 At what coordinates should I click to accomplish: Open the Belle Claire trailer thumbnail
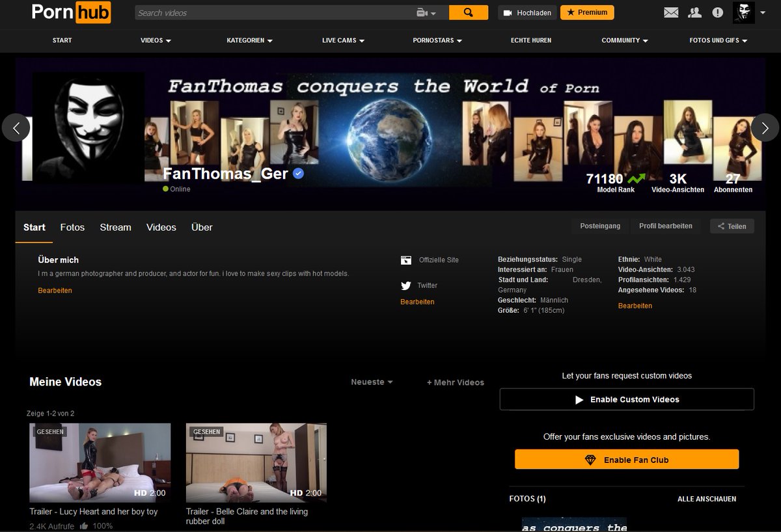pyautogui.click(x=256, y=462)
